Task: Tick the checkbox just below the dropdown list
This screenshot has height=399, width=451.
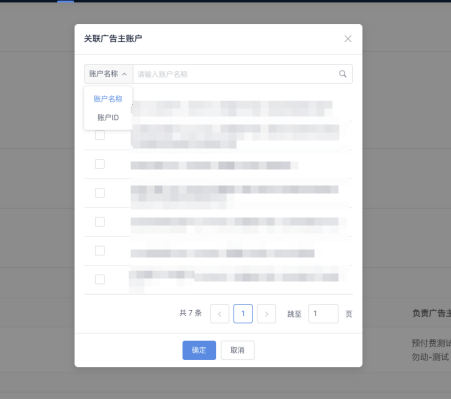Action: pyautogui.click(x=100, y=135)
